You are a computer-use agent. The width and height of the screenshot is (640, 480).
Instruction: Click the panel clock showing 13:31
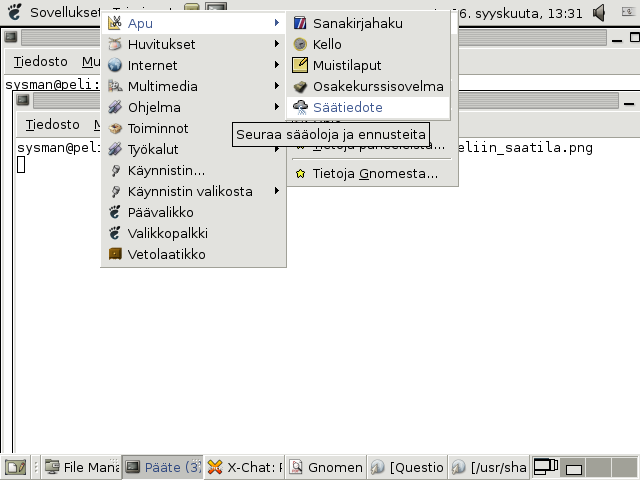pyautogui.click(x=521, y=13)
